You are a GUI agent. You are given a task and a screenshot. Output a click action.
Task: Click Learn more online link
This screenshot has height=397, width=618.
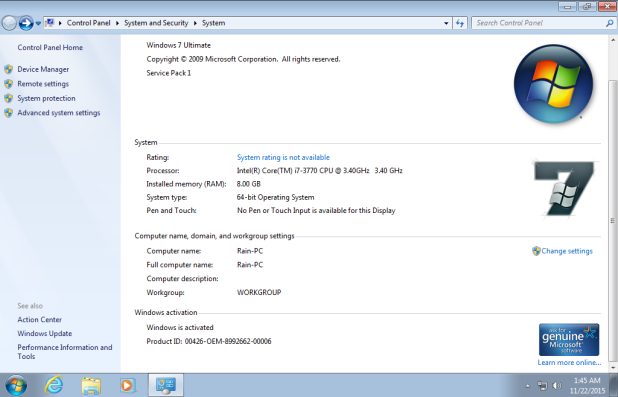569,363
